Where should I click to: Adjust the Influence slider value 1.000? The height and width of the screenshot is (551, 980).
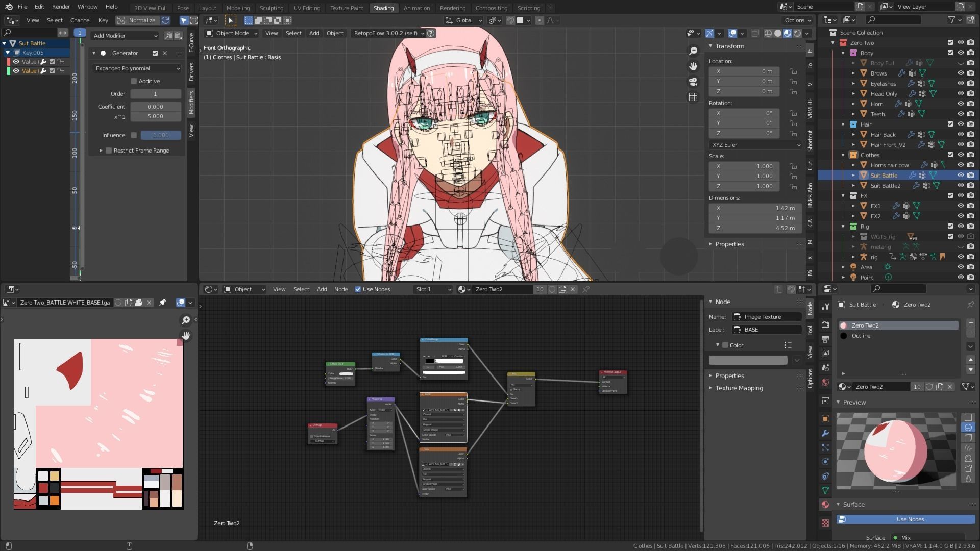[x=161, y=135]
